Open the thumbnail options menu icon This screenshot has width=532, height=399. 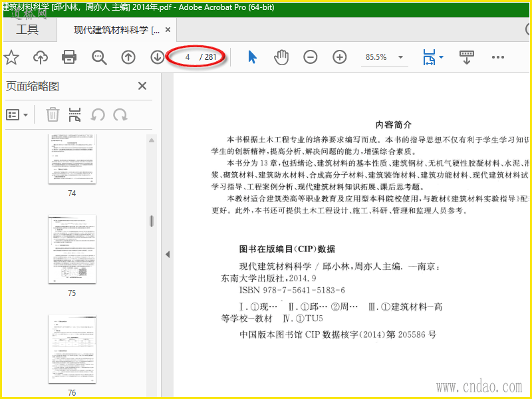click(17, 115)
